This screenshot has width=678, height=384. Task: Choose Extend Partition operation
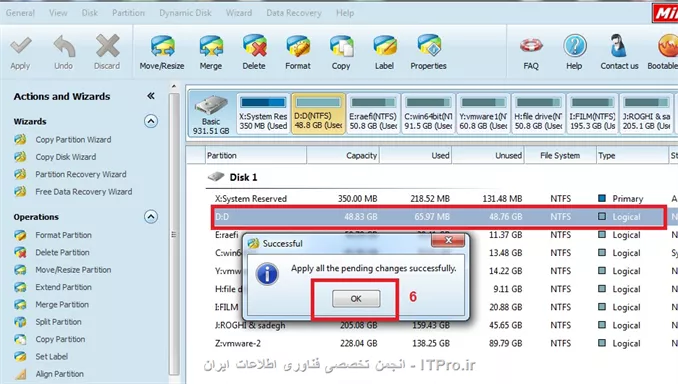coord(64,287)
